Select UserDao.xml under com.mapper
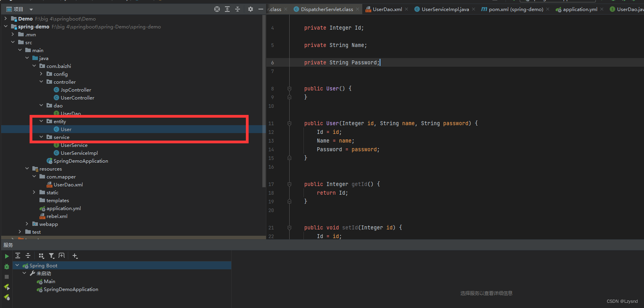The image size is (644, 308). click(x=68, y=185)
